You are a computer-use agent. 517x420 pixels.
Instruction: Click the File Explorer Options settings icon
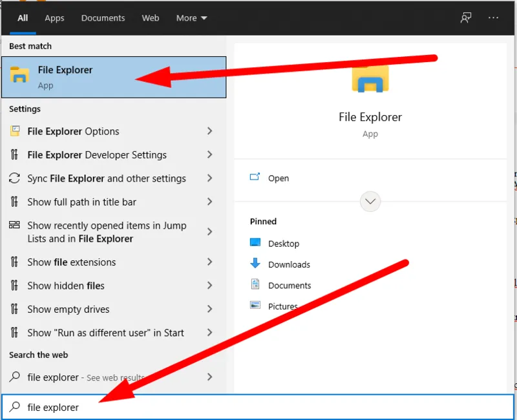pyautogui.click(x=15, y=131)
